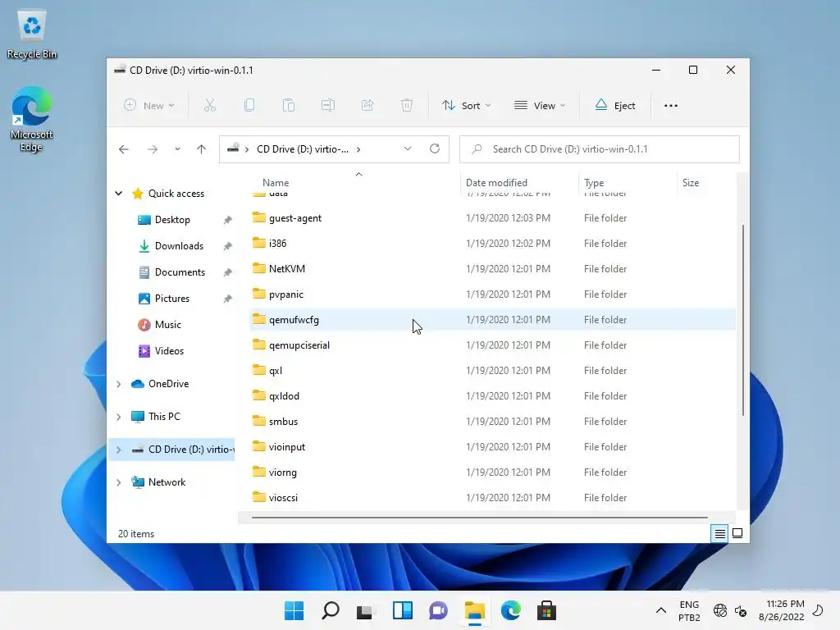Go back with the left arrow

click(124, 149)
